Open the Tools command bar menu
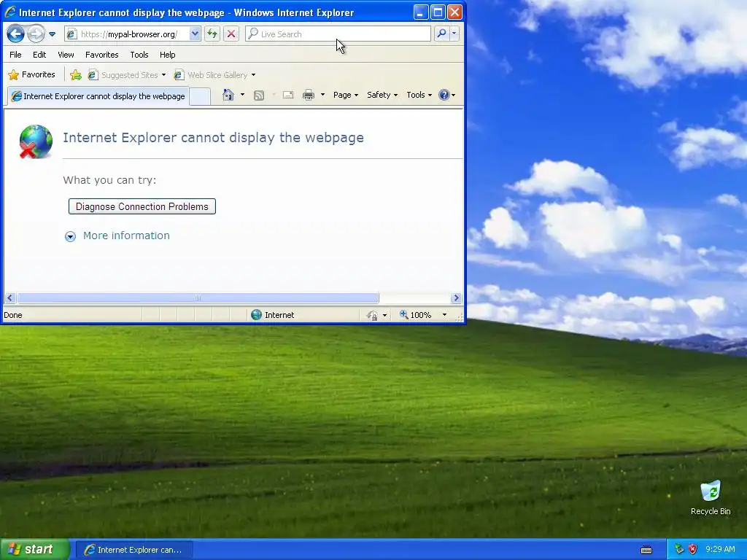The width and height of the screenshot is (747, 560). coord(419,95)
